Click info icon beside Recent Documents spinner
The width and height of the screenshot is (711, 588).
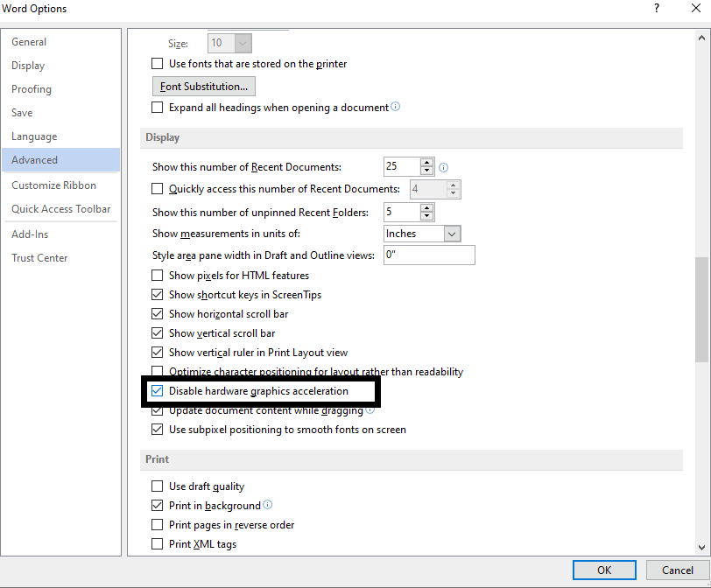pos(443,168)
